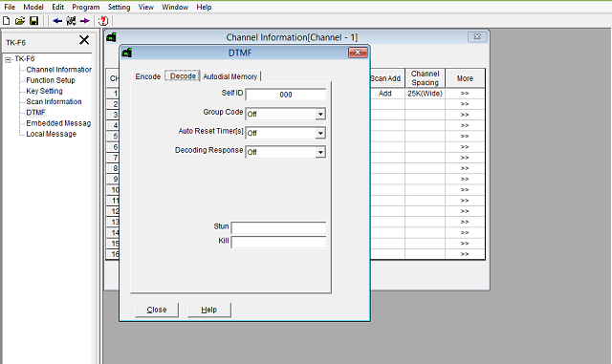Select Local Message in the tree
The image size is (612, 364).
pos(51,134)
